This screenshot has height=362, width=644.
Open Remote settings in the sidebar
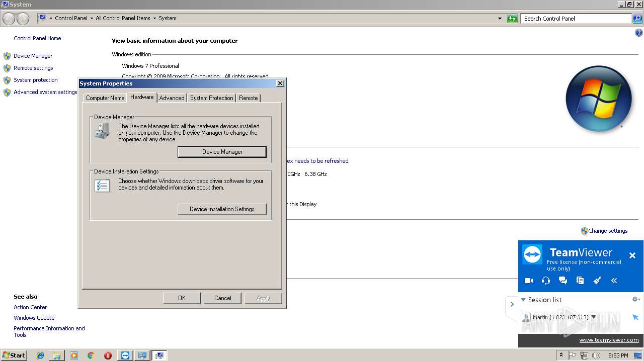coord(33,68)
